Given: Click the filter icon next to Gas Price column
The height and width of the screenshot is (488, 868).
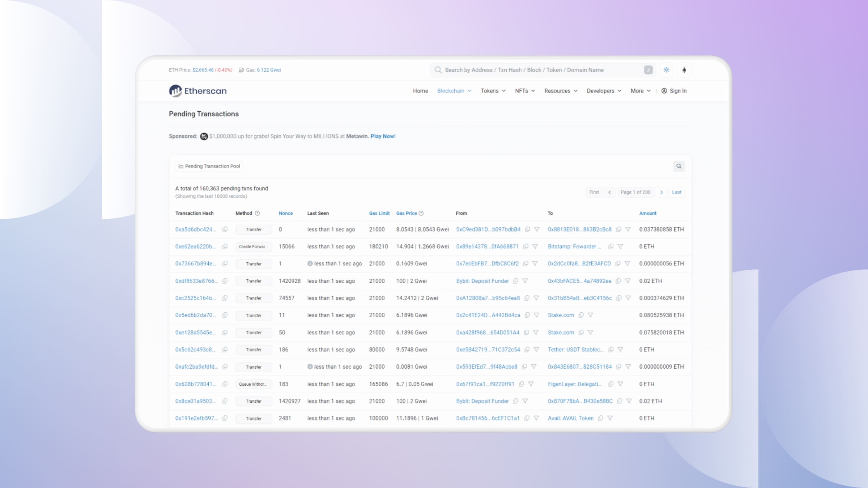Looking at the screenshot, I should 421,213.
